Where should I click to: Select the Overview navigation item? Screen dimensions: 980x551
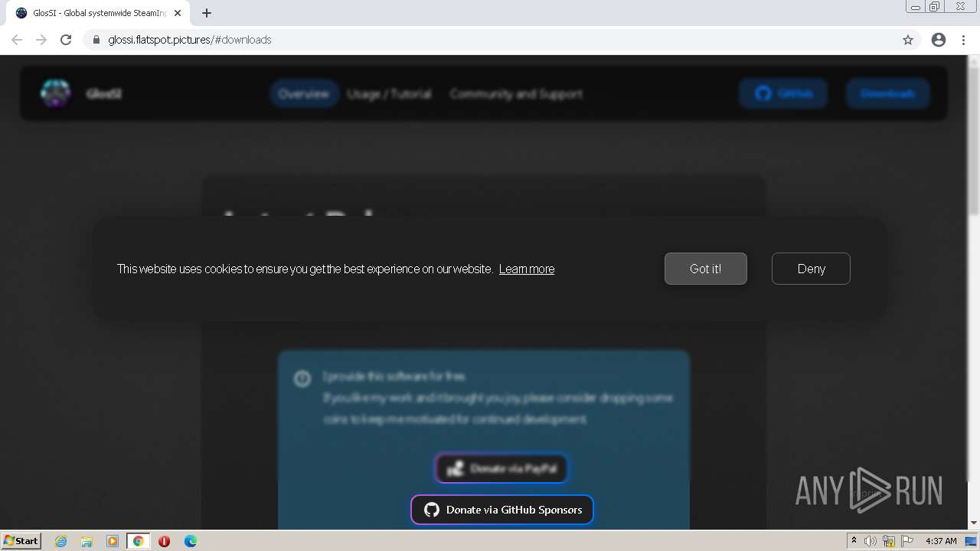pyautogui.click(x=304, y=93)
